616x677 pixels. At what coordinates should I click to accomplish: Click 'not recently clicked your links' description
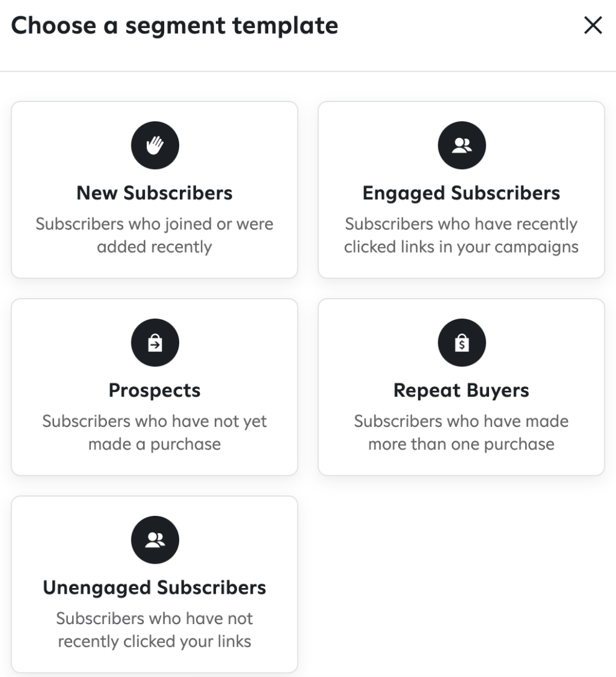[x=154, y=630]
